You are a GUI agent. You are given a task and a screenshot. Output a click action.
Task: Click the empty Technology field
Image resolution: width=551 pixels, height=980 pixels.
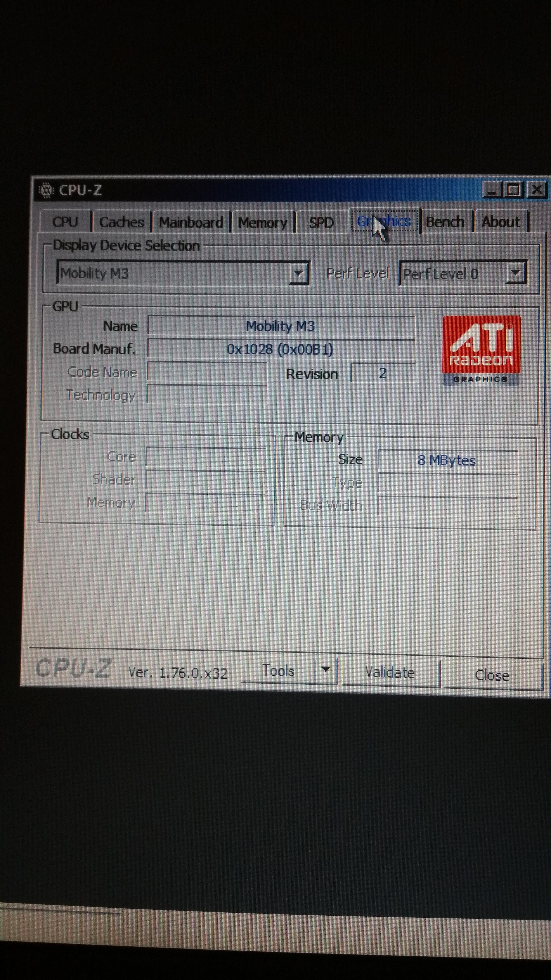[x=207, y=395]
